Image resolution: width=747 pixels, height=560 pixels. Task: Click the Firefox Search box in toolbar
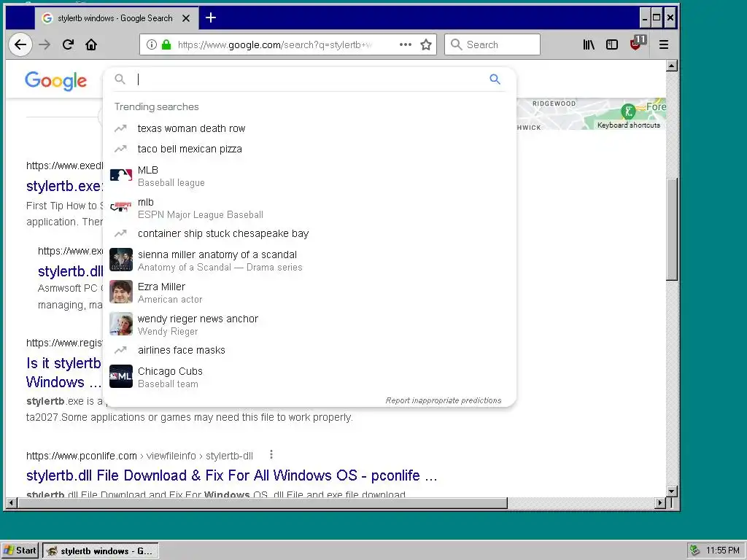(492, 44)
